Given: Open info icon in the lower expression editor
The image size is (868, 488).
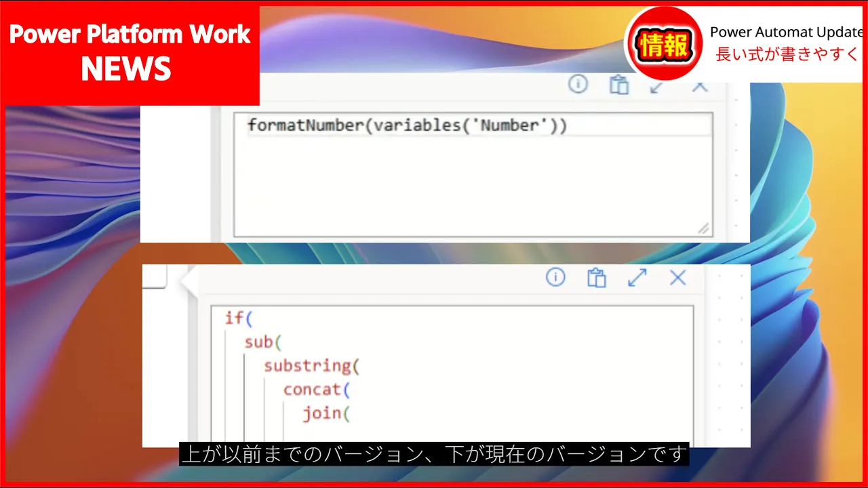Looking at the screenshot, I should point(555,277).
